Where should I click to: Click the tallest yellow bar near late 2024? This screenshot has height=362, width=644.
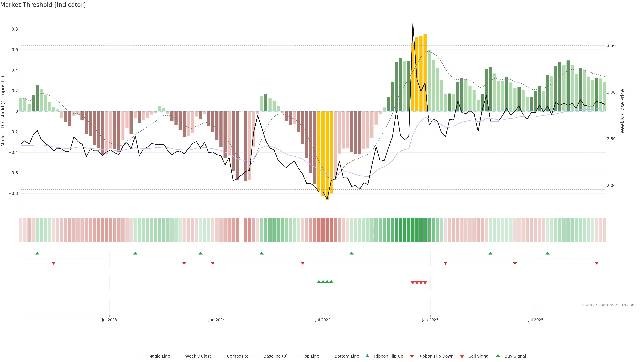[425, 72]
